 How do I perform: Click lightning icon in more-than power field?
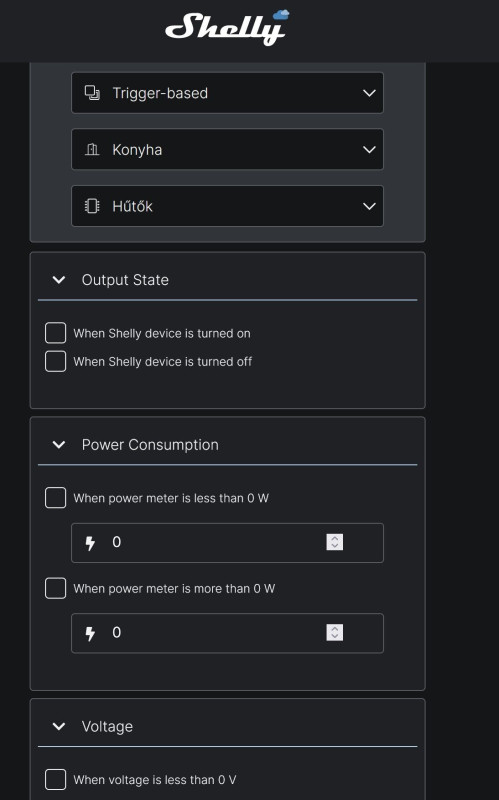pyautogui.click(x=90, y=633)
